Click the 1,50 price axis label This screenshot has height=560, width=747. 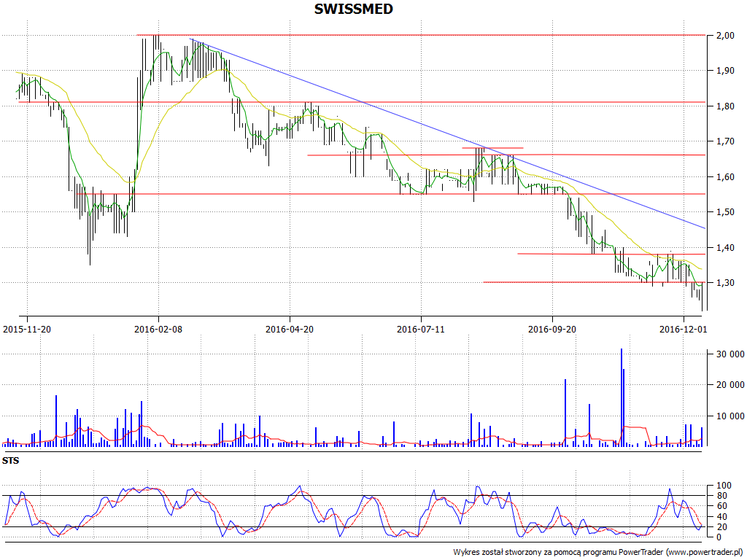tap(725, 212)
